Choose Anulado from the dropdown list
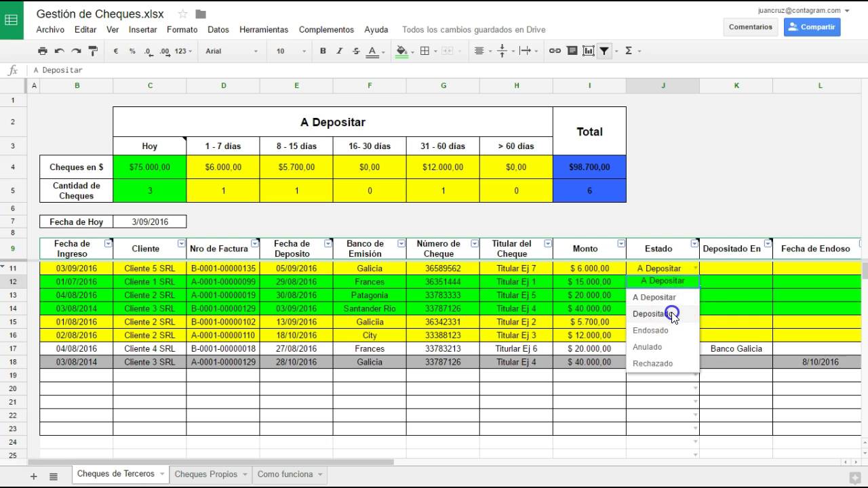 (x=663, y=347)
